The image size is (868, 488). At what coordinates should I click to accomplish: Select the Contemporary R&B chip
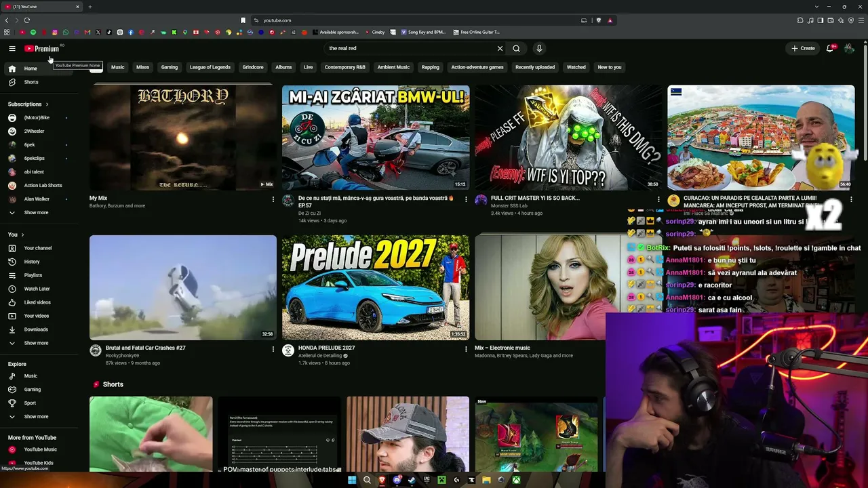[344, 67]
